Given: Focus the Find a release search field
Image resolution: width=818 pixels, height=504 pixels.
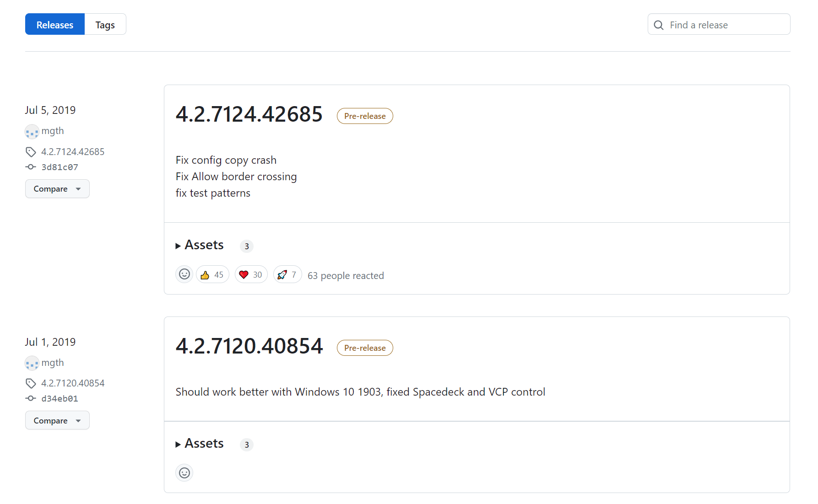Looking at the screenshot, I should point(719,25).
